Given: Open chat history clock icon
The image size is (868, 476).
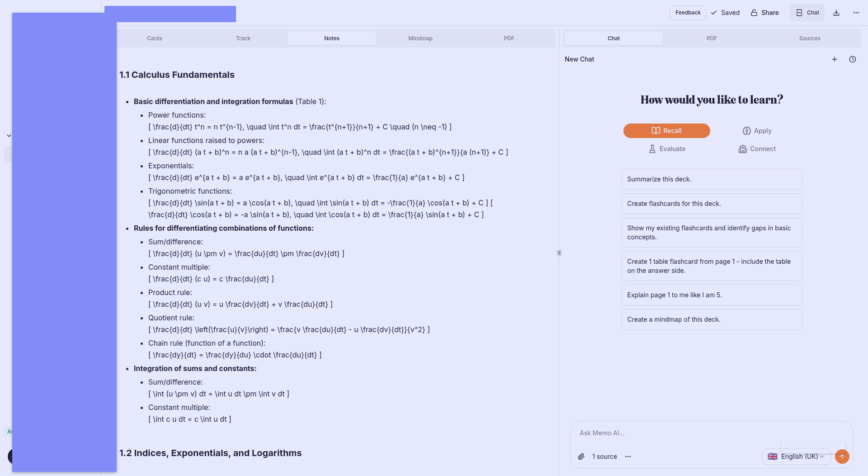Looking at the screenshot, I should pos(853,59).
